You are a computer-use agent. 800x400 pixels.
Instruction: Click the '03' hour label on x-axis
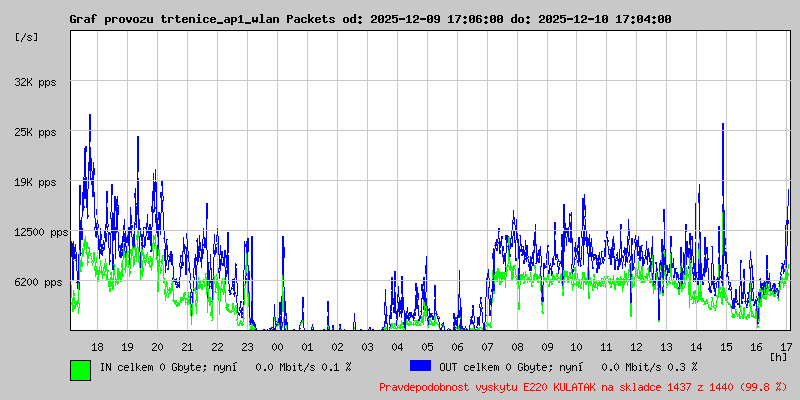(x=367, y=347)
